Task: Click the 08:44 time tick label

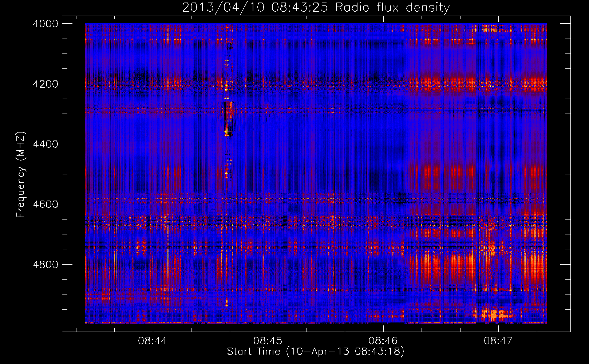Action: [153, 341]
